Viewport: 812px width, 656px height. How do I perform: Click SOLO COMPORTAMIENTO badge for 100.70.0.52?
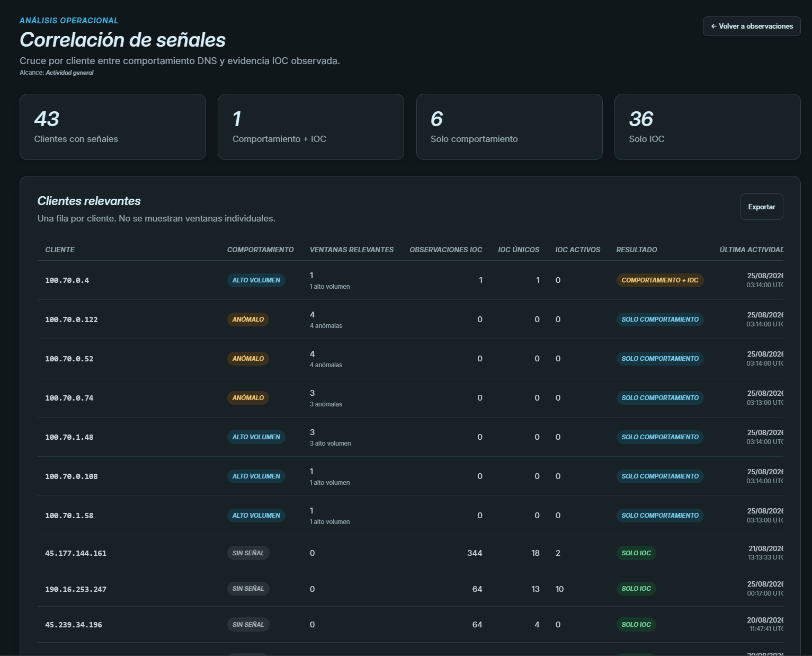660,359
